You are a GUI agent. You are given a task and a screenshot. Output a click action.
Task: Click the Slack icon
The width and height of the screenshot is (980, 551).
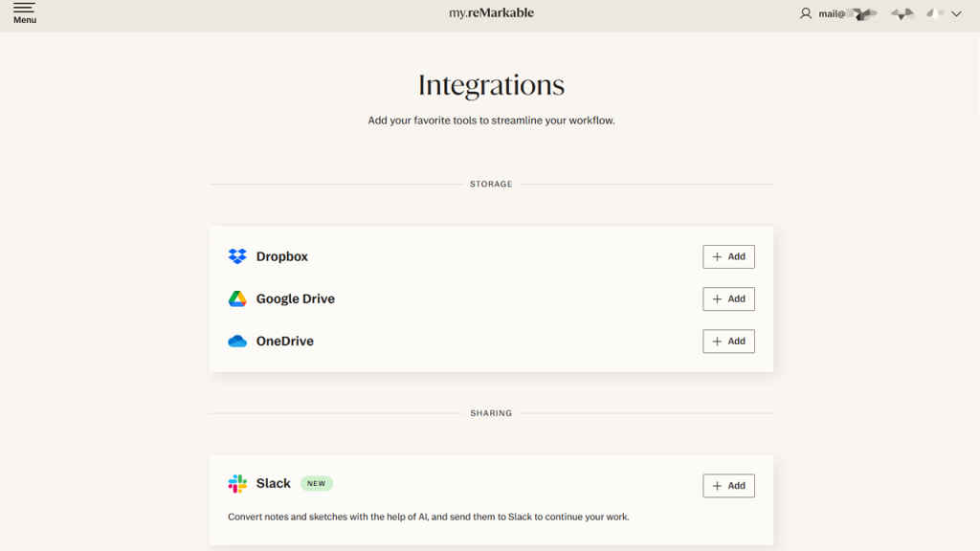tap(236, 483)
